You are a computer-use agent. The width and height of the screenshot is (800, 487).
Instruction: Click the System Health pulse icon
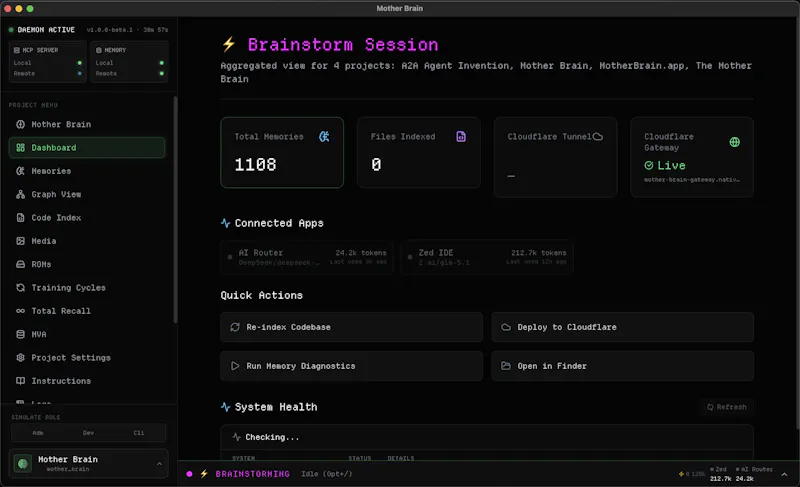[226, 407]
